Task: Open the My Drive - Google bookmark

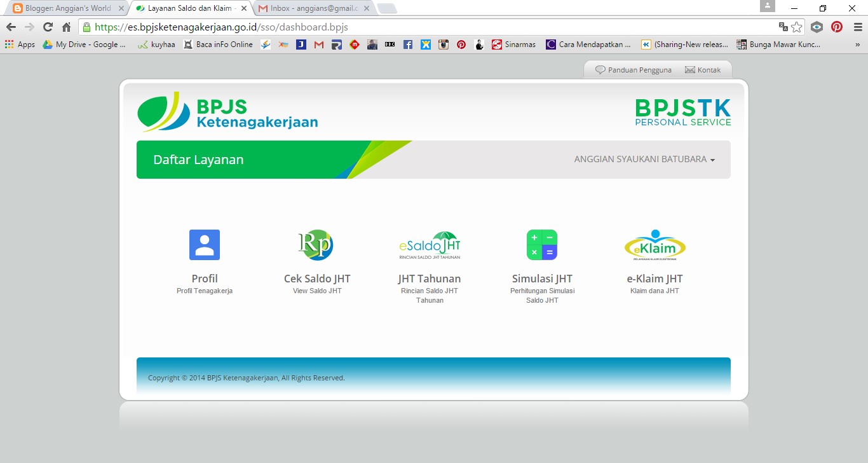Action: tap(85, 45)
